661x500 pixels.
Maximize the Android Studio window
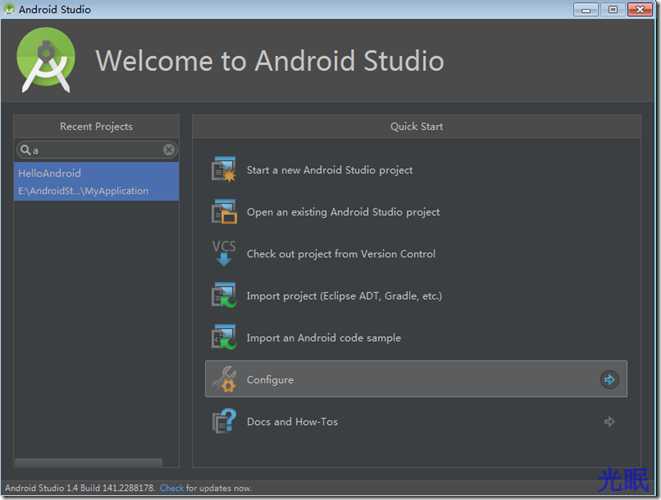coord(613,10)
